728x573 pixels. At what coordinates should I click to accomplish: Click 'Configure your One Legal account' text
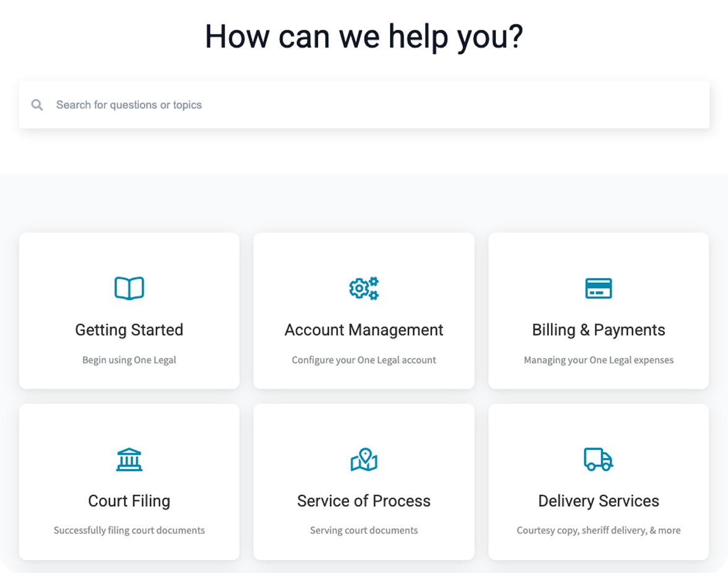click(x=364, y=360)
